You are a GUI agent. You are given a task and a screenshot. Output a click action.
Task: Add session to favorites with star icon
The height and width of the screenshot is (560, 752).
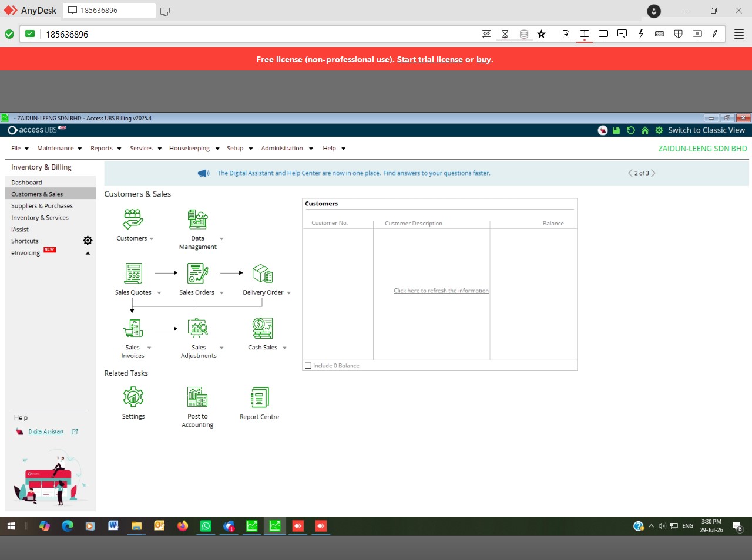542,34
